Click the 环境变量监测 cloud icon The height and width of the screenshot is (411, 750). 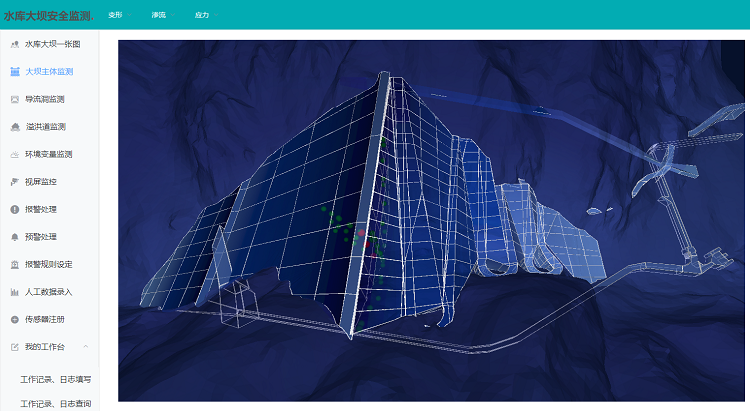(14, 155)
